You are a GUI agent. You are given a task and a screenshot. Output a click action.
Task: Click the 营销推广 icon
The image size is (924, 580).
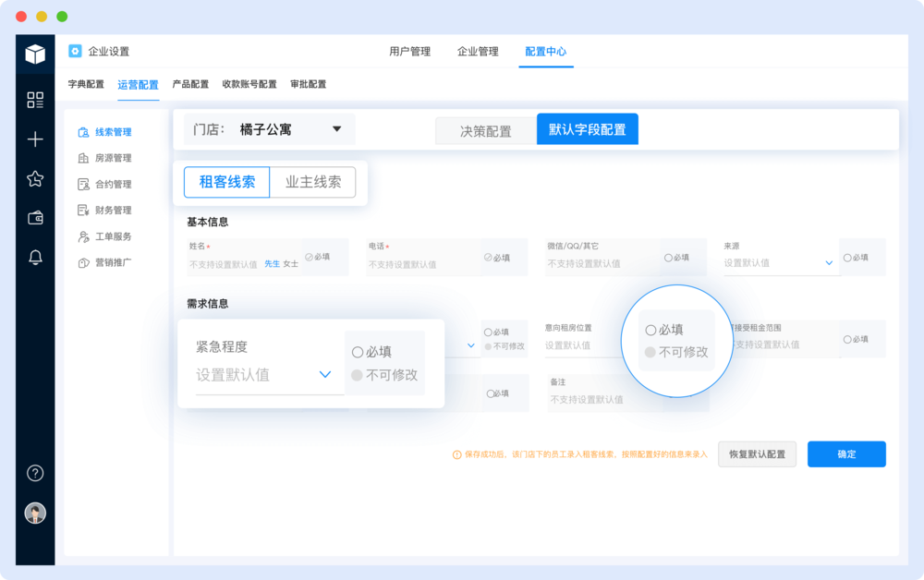pos(83,262)
